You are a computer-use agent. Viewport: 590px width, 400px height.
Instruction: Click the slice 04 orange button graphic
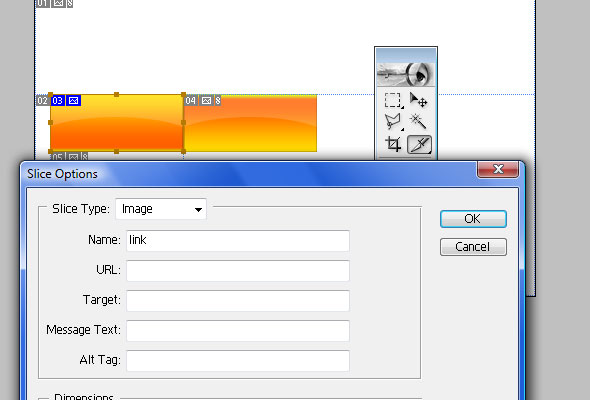point(250,123)
